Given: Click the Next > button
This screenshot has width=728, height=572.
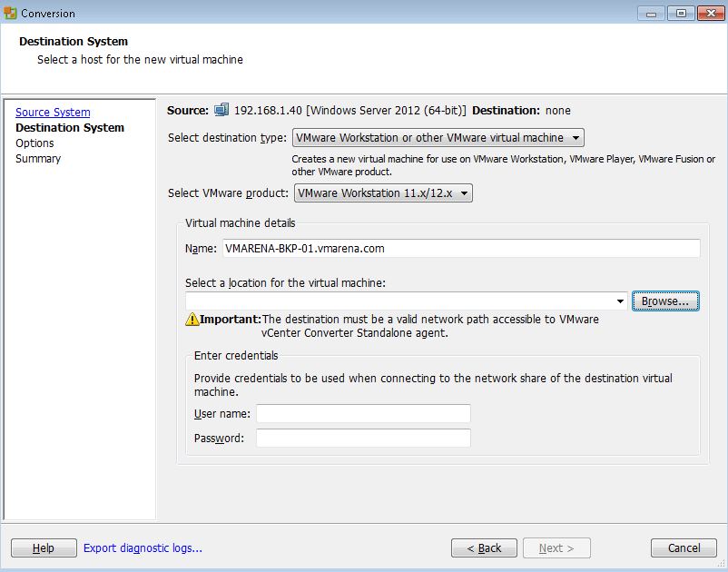Looking at the screenshot, I should point(556,547).
